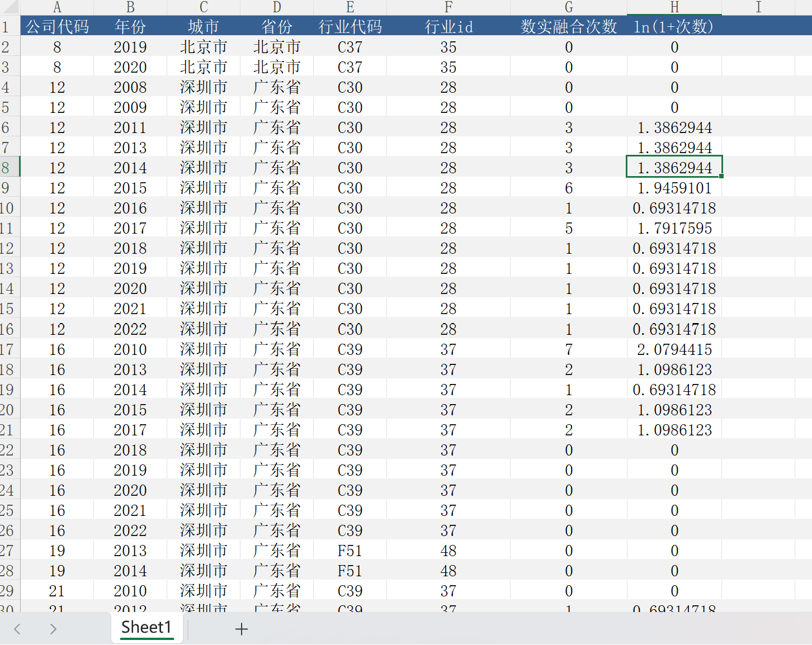This screenshot has width=812, height=645.
Task: Select the year cell showing 2011
Action: (130, 127)
